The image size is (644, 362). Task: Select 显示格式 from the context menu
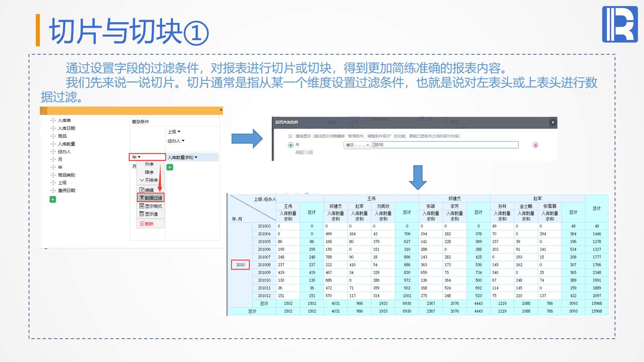pyautogui.click(x=154, y=206)
